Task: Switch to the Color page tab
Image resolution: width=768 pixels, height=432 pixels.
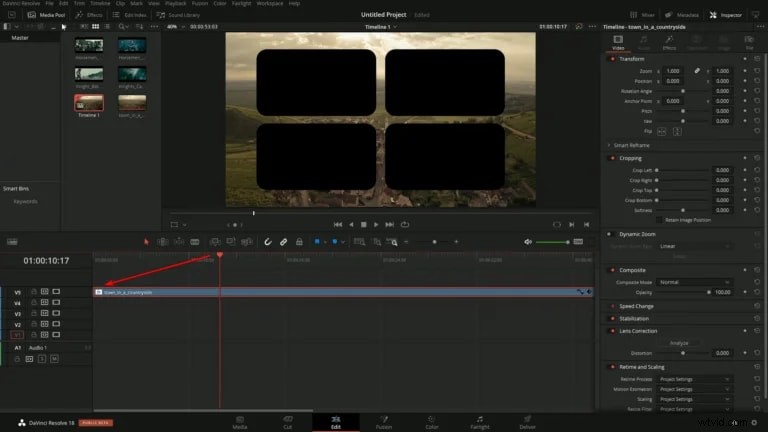Action: (x=432, y=422)
